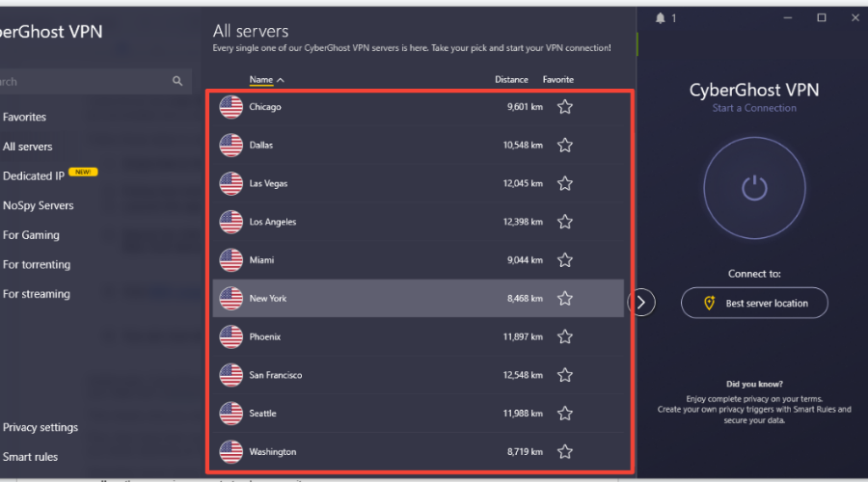This screenshot has height=482, width=868.
Task: Select NoSpy Servers in sidebar
Action: (39, 205)
